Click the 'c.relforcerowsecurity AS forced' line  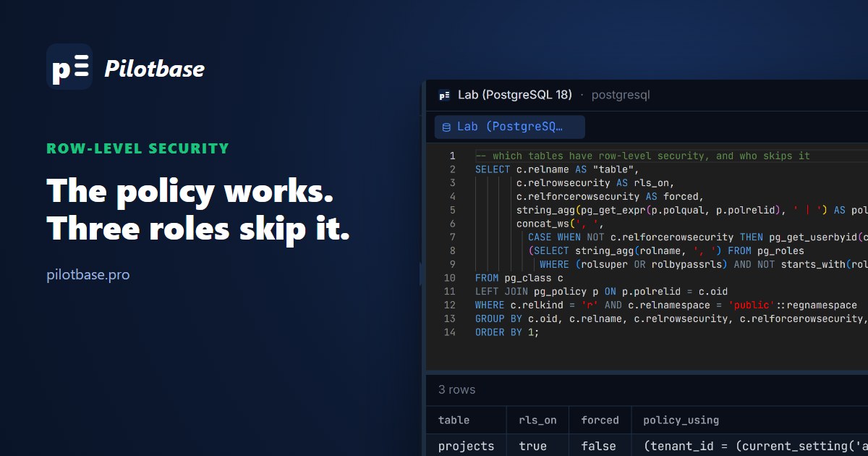[610, 196]
